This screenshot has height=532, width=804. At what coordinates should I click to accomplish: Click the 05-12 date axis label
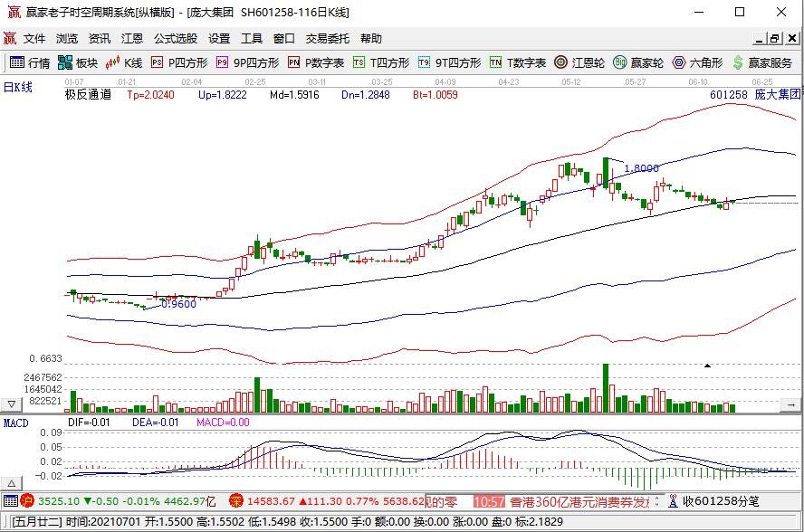[x=570, y=82]
